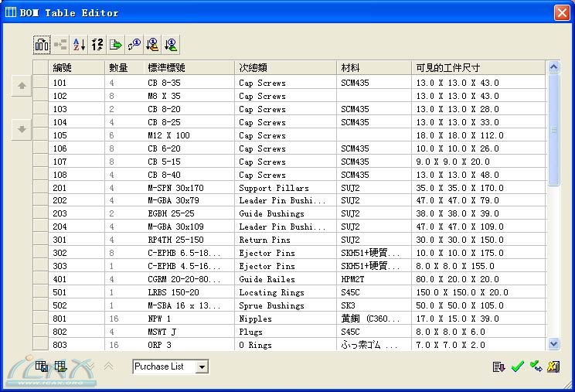Move the selected row up with the arrow button

[x=22, y=86]
